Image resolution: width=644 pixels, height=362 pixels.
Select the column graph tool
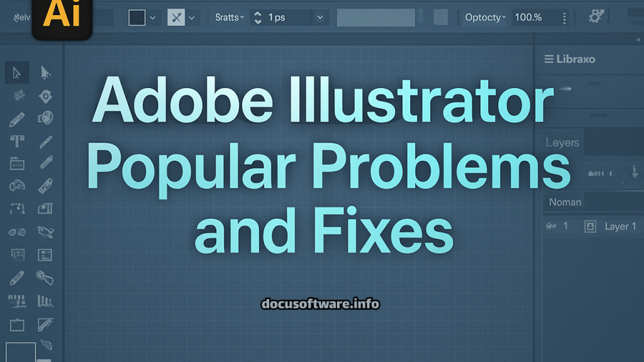(x=45, y=300)
